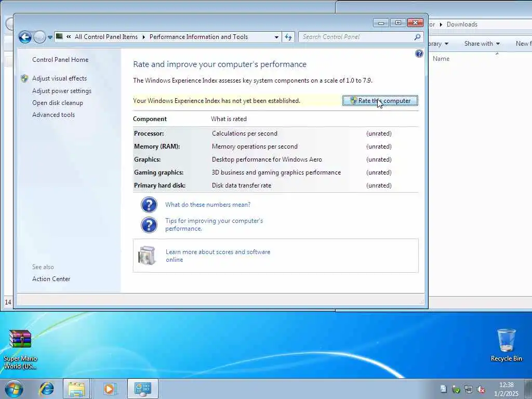Open disk cleanup link

[57, 103]
